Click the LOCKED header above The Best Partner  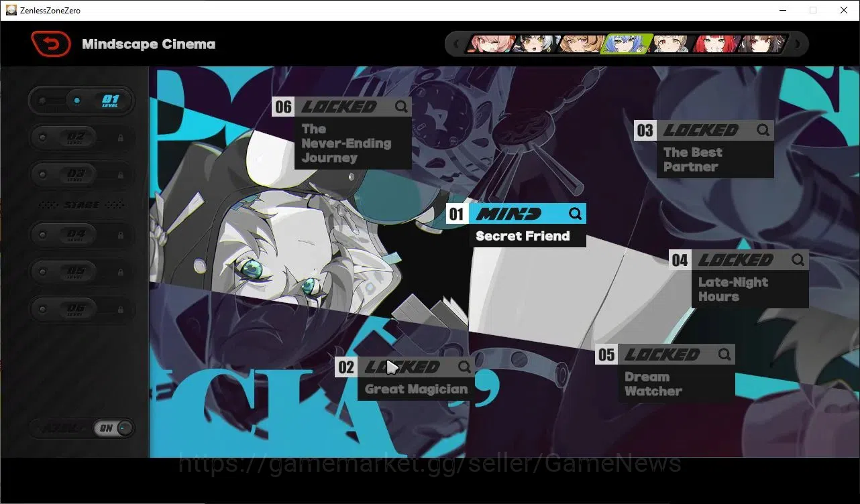pyautogui.click(x=715, y=130)
